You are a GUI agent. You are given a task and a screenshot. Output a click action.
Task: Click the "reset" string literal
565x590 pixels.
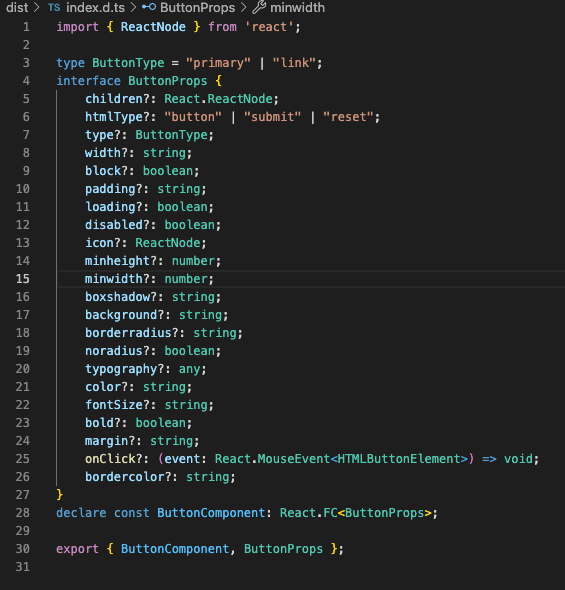coord(348,117)
